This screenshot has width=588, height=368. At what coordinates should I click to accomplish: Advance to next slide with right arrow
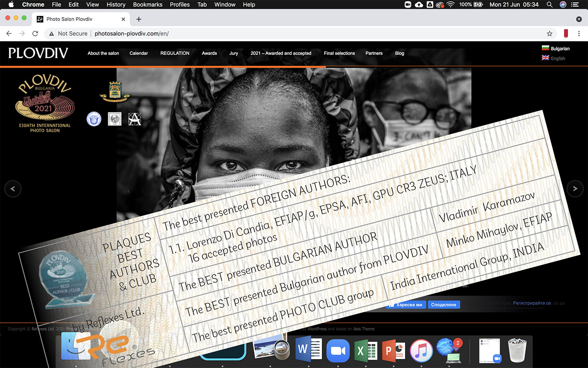(x=575, y=189)
